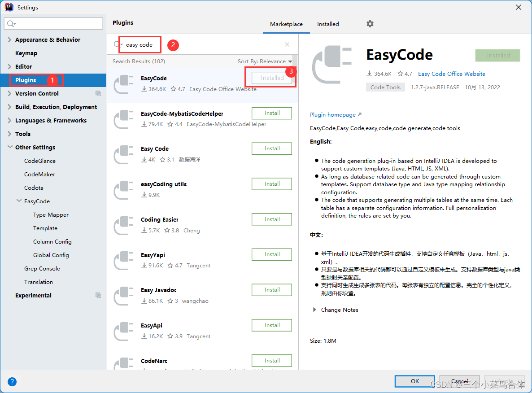Click the Plugin homepage external arrow icon
532x393 pixels.
pos(360,114)
